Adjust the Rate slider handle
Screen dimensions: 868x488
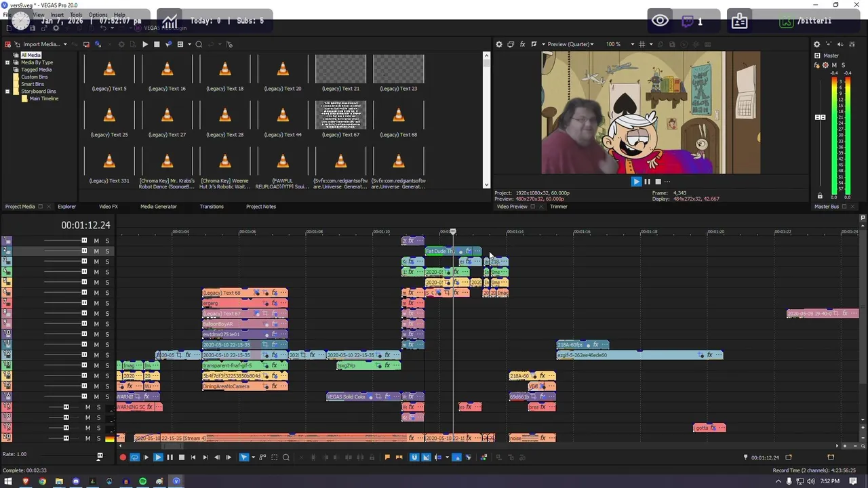(x=100, y=456)
